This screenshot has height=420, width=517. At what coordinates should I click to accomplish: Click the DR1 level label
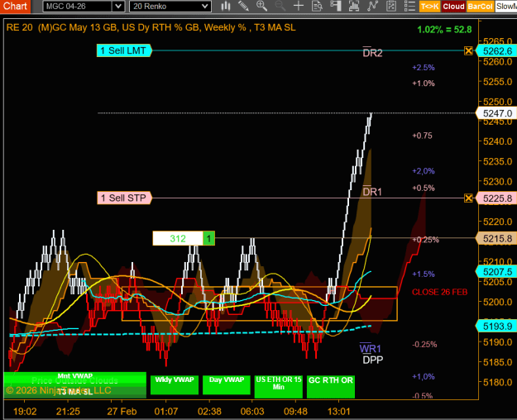372,191
